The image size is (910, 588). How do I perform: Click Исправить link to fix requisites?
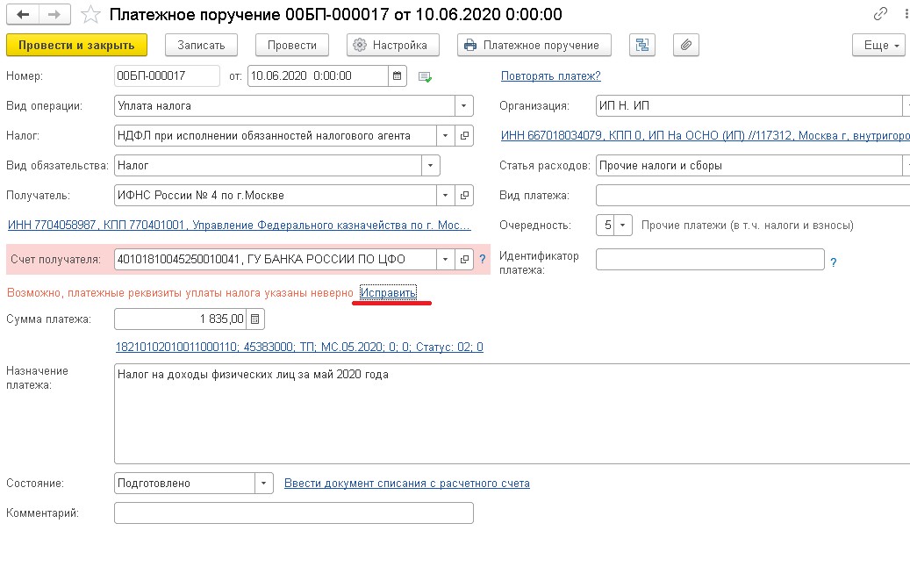pyautogui.click(x=388, y=292)
